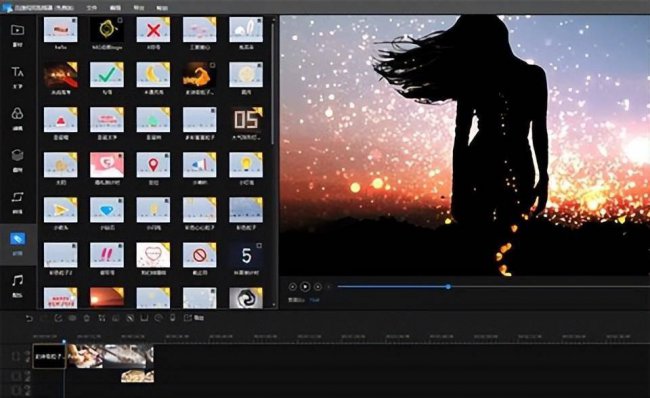Select the blue megaphone element thumbnail
The width and height of the screenshot is (650, 398).
click(x=200, y=165)
